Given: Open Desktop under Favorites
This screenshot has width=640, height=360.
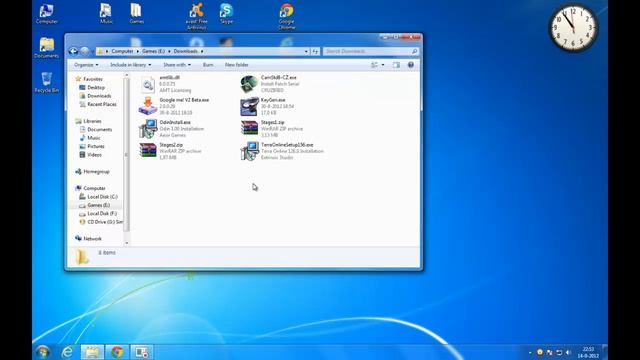Looking at the screenshot, I should click(x=96, y=88).
